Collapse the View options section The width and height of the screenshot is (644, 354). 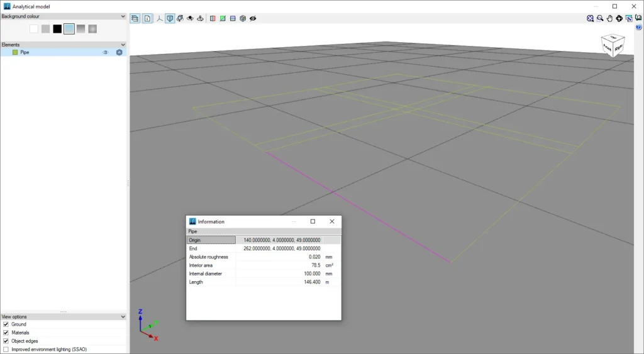click(123, 317)
